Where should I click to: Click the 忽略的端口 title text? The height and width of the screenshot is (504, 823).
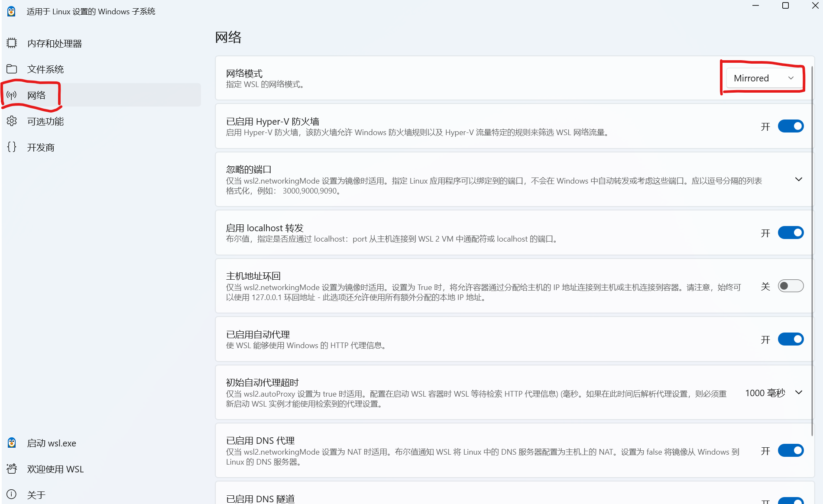click(x=249, y=169)
